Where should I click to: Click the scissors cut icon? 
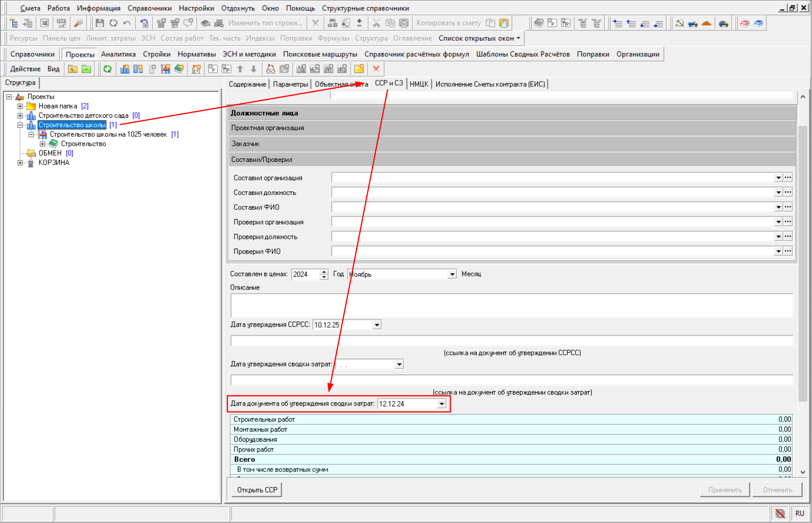[376, 23]
